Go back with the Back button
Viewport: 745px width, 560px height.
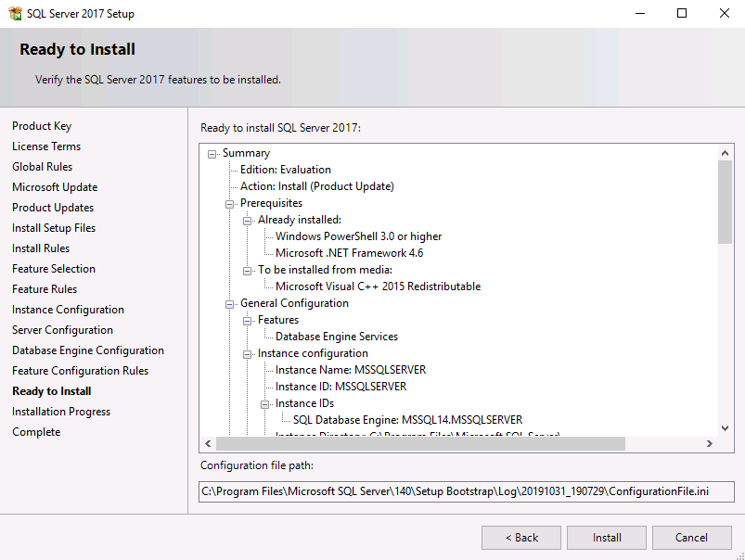click(x=521, y=538)
